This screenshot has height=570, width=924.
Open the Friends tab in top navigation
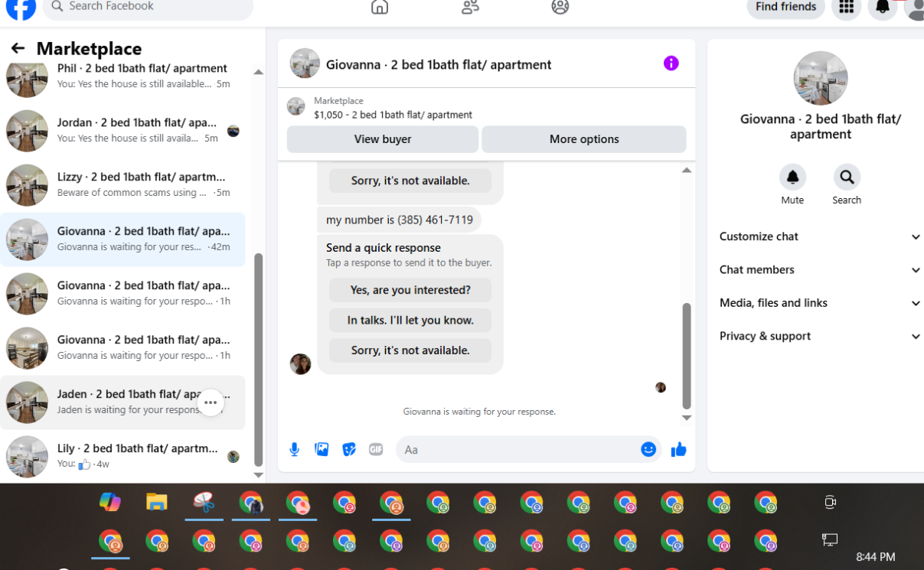click(x=470, y=8)
